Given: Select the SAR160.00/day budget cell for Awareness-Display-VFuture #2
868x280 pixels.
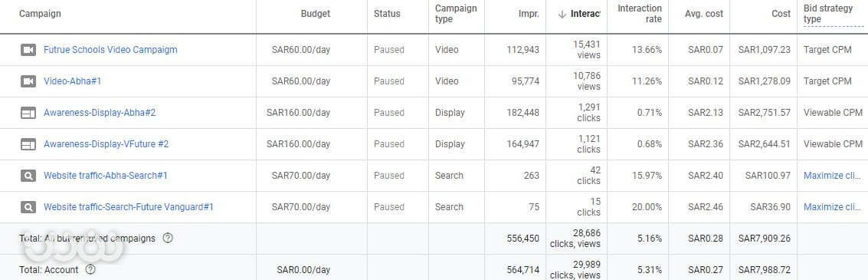Looking at the screenshot, I should (298, 144).
